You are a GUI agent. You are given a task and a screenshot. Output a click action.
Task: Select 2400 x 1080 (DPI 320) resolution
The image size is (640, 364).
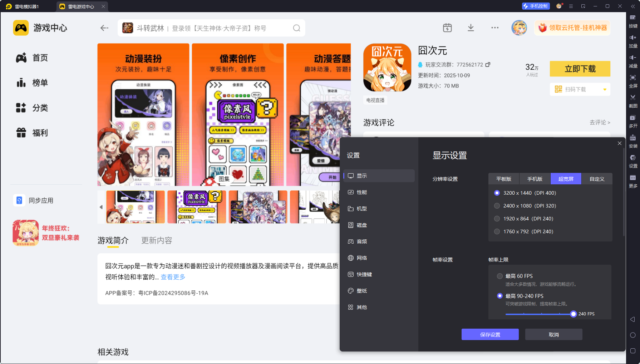[x=525, y=206]
